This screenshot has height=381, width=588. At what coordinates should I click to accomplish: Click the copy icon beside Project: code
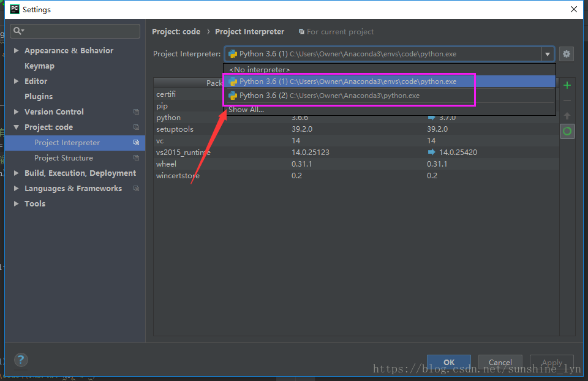(x=136, y=127)
